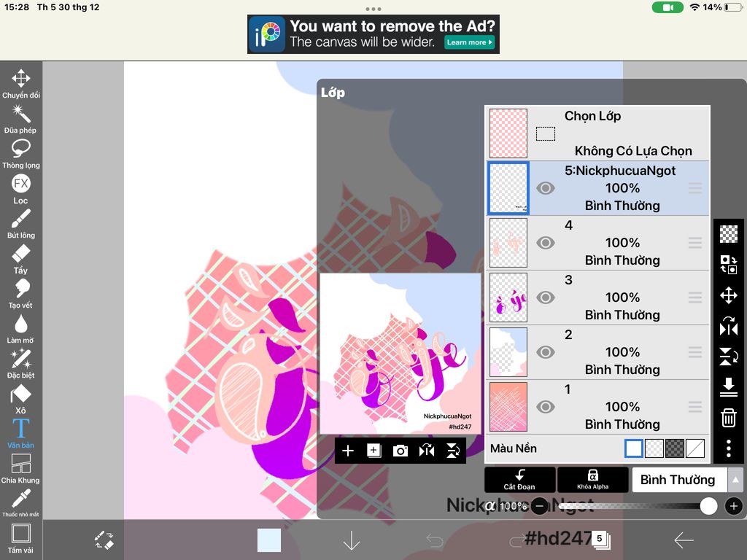
Task: Tap the checkerboard clear layer icon
Action: (729, 234)
